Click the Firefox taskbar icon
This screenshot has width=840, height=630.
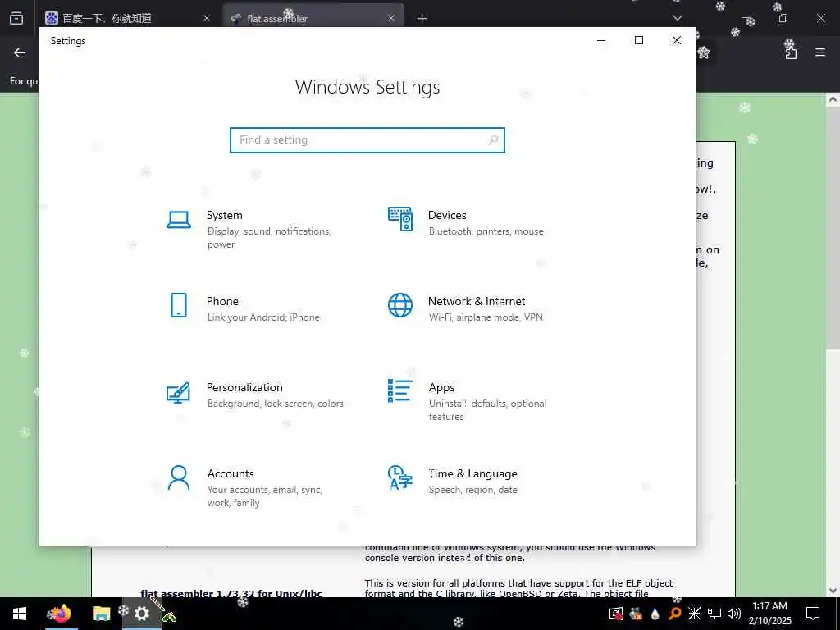pos(61,614)
